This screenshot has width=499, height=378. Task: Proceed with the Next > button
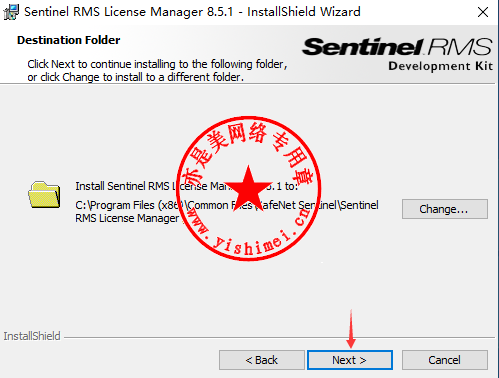click(350, 360)
